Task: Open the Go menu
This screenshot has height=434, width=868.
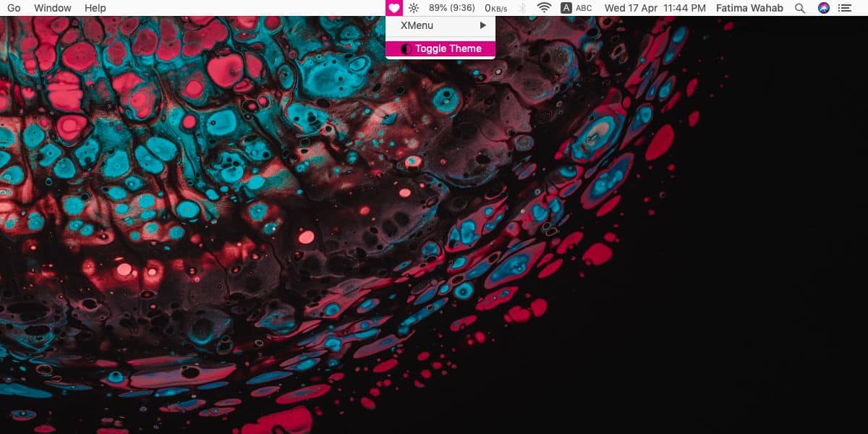Action: [14, 8]
